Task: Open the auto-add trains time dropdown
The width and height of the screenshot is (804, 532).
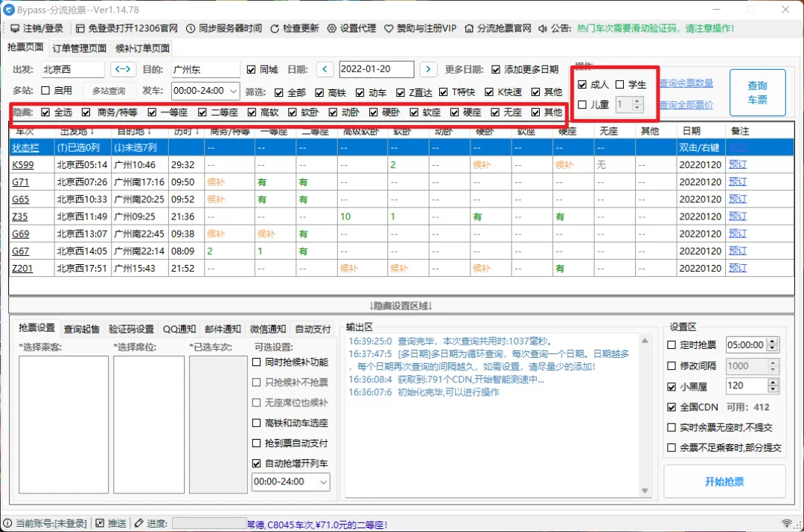Action: pos(324,481)
